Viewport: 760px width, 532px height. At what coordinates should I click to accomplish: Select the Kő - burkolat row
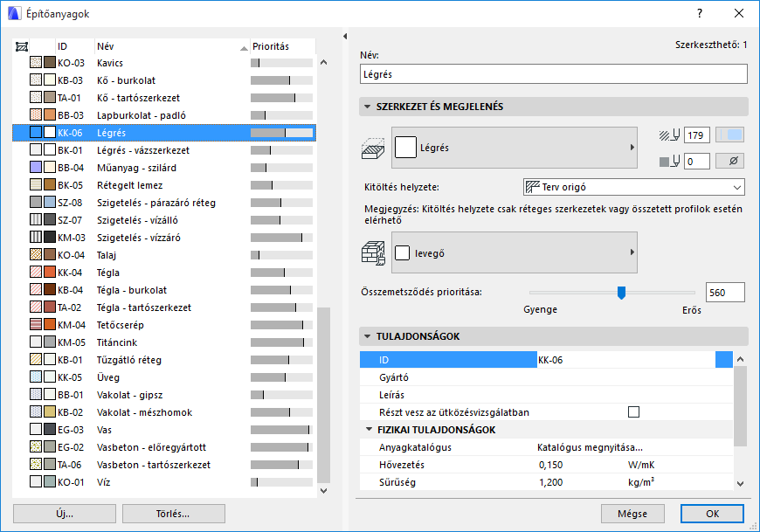(x=164, y=80)
